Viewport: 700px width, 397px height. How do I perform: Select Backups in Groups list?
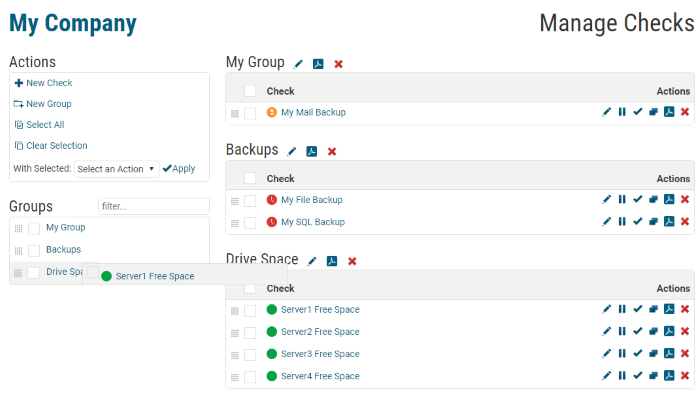(63, 249)
